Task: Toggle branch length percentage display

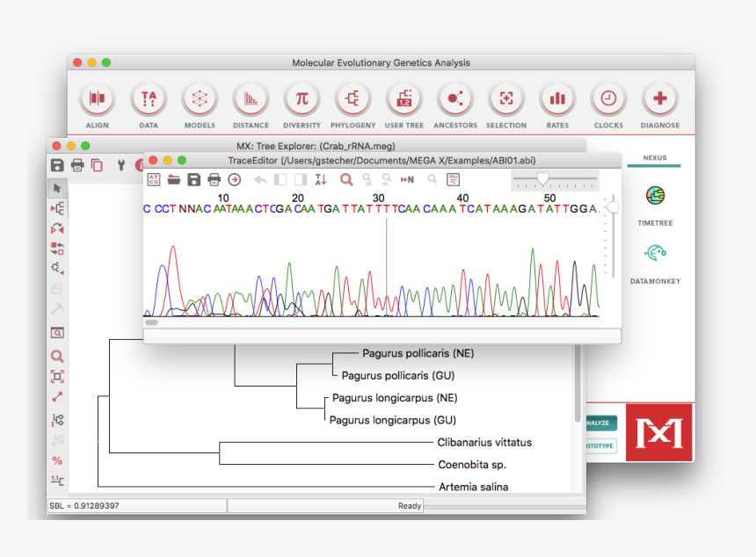Action: coord(56,460)
